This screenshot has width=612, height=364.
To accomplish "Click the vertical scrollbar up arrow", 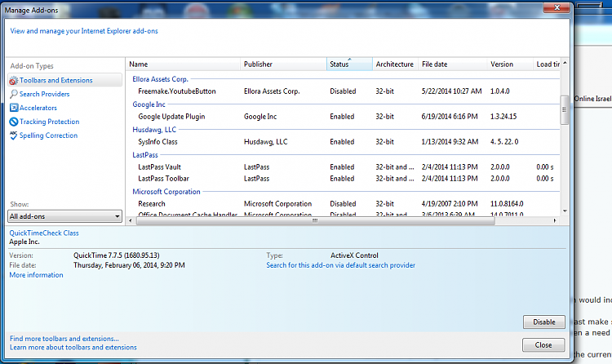I will [x=565, y=63].
